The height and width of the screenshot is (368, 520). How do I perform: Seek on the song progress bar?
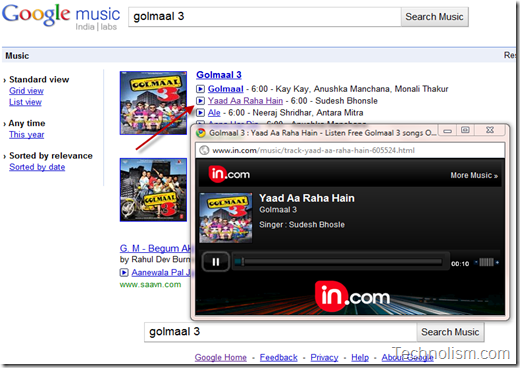coord(338,262)
